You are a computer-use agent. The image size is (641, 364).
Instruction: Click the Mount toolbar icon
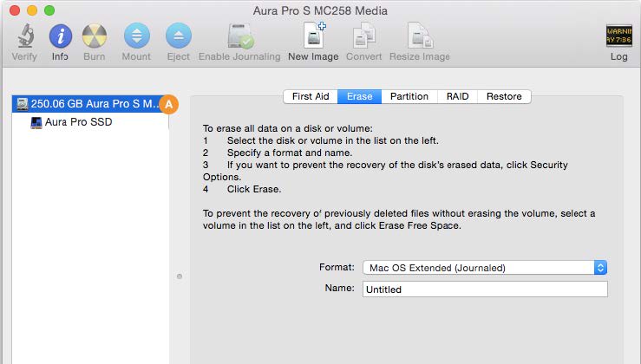point(136,36)
